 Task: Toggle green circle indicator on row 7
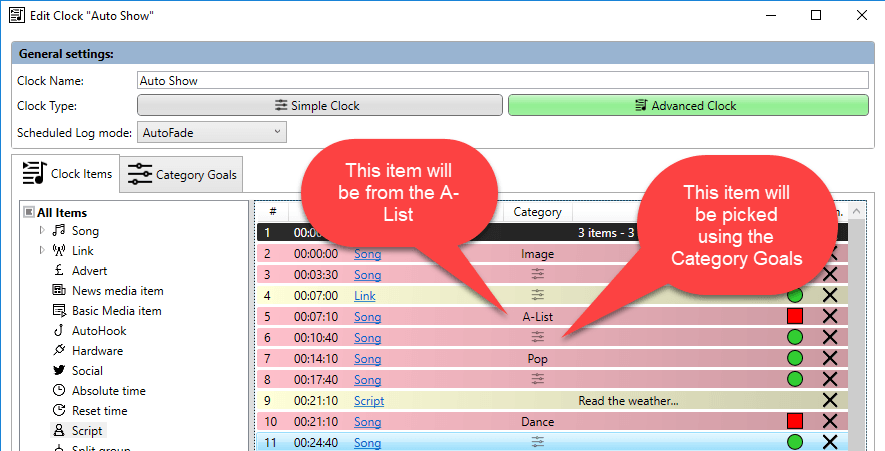point(795,358)
